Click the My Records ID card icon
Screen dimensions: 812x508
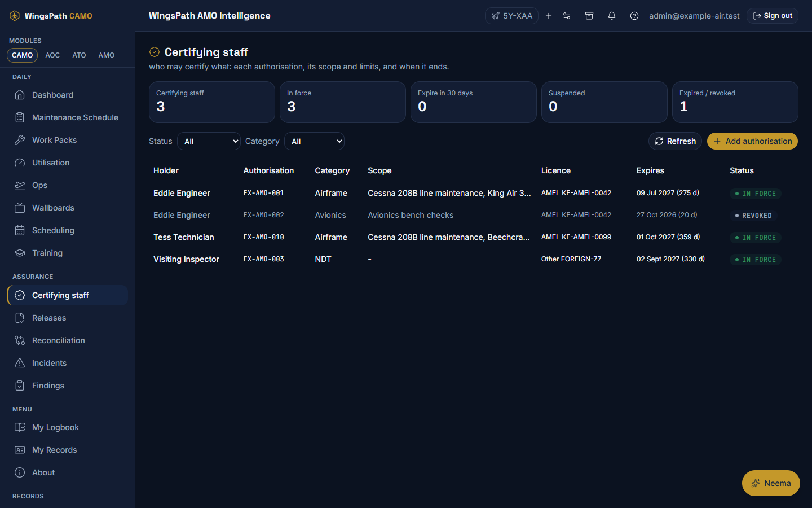click(20, 450)
